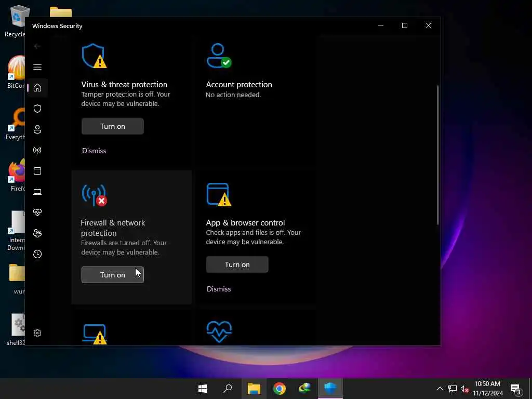Image resolution: width=532 pixels, height=399 pixels.
Task: Open File Explorer from the taskbar
Action: (254, 389)
